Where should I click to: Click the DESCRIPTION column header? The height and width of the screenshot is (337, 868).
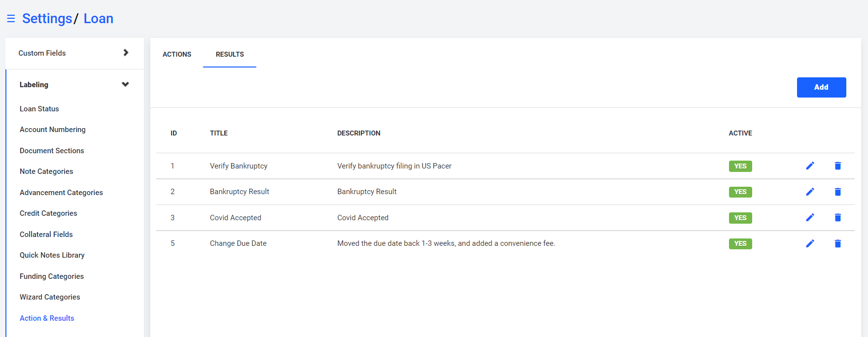point(359,133)
